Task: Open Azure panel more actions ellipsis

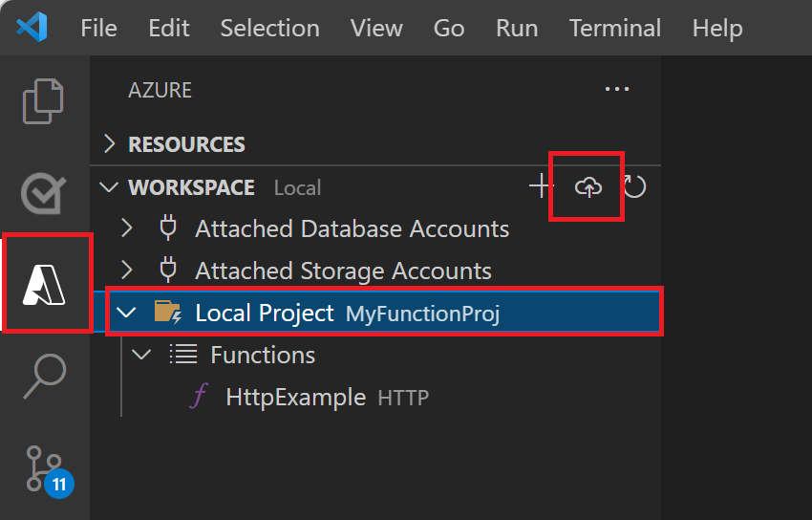Action: pos(617,90)
